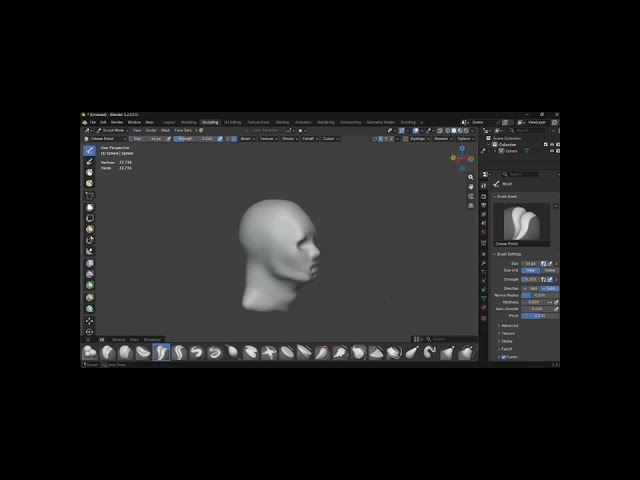Open the Object Data green triangle tab
Viewport: 640px width, 480px height.
click(x=484, y=298)
